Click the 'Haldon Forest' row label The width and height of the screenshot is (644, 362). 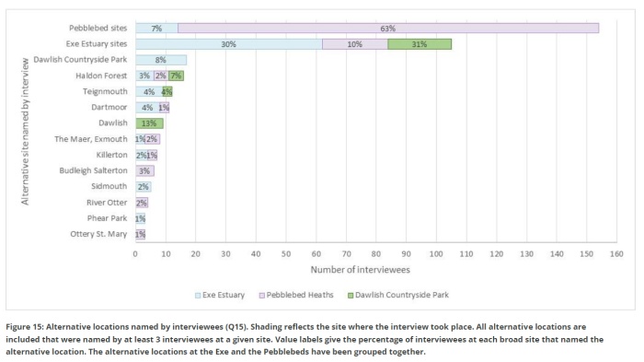101,76
